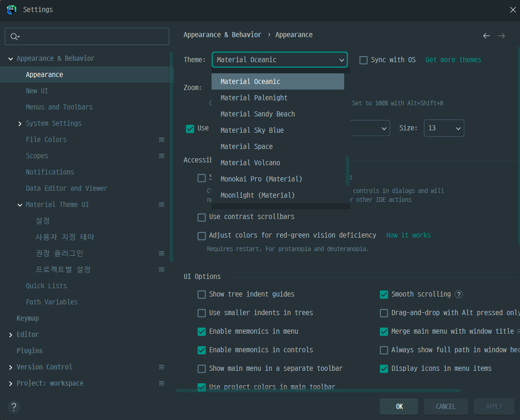This screenshot has height=420, width=520.
Task: Click project-level icon next to Material Theme UI
Action: (161, 205)
